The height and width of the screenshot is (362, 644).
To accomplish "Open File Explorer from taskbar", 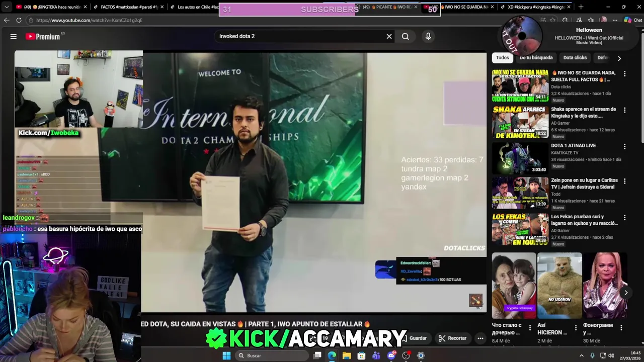I will [x=347, y=355].
